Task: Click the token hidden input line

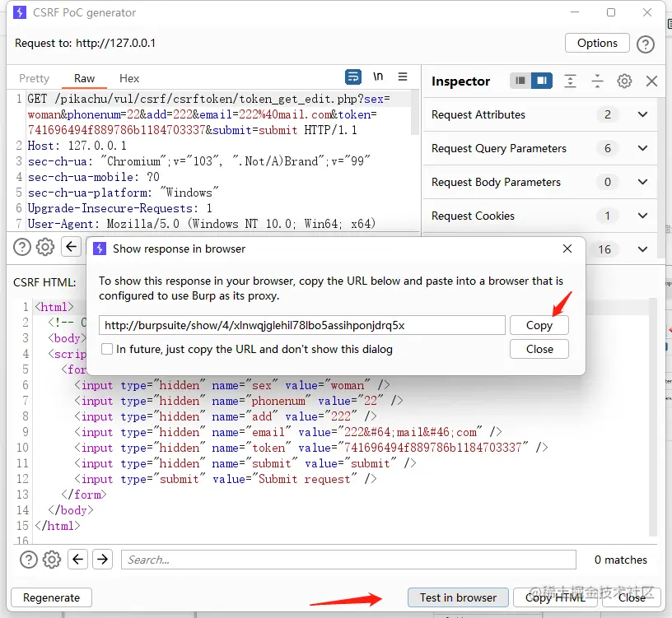Action: pyautogui.click(x=310, y=448)
